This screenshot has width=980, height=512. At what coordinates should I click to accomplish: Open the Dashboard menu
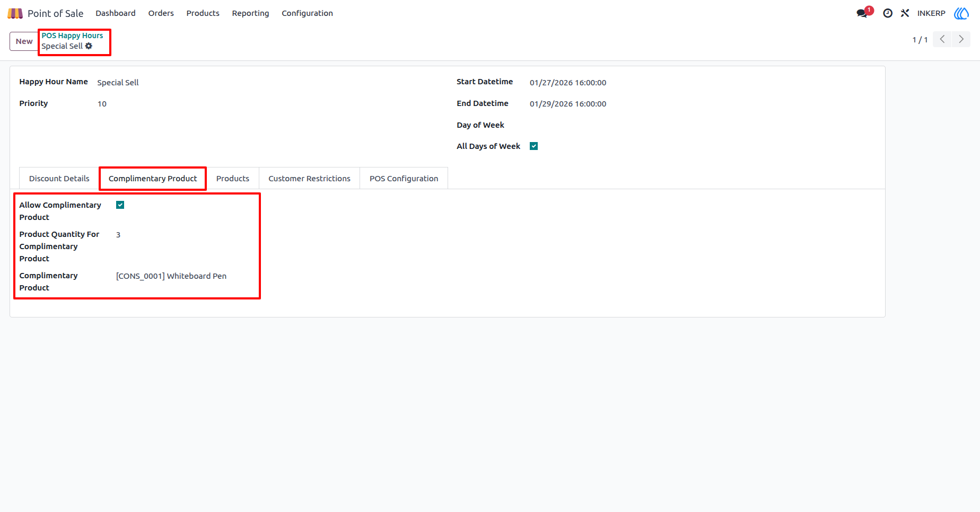click(x=116, y=13)
